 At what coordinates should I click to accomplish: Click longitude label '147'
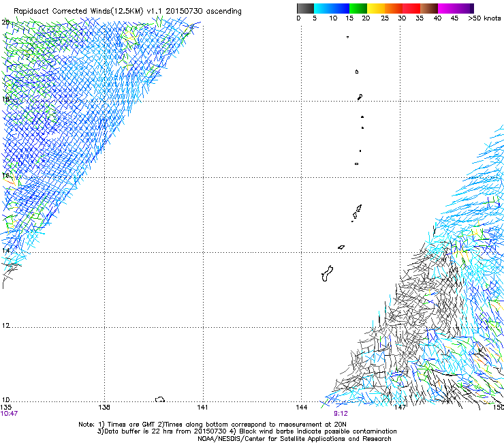pos(400,408)
